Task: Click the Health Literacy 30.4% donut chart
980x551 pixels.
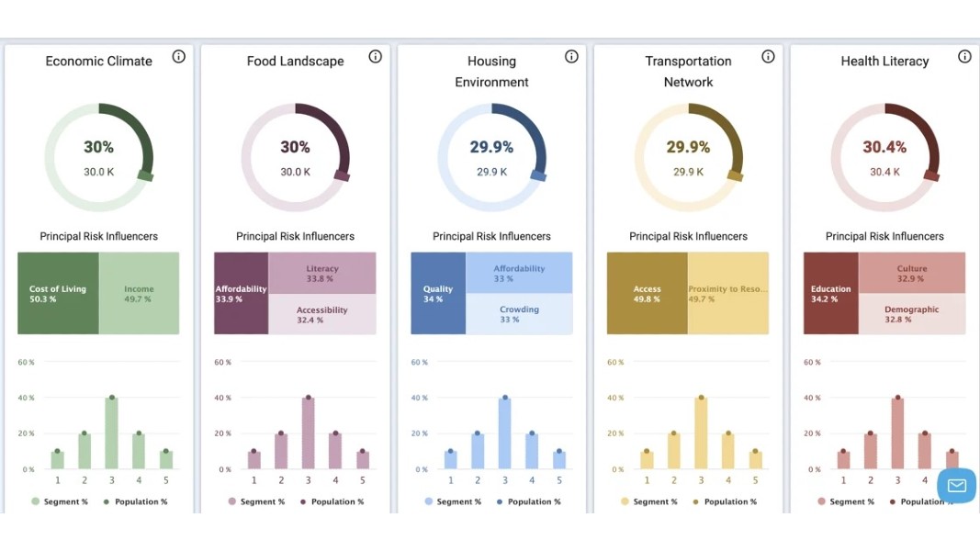Action: coord(884,158)
